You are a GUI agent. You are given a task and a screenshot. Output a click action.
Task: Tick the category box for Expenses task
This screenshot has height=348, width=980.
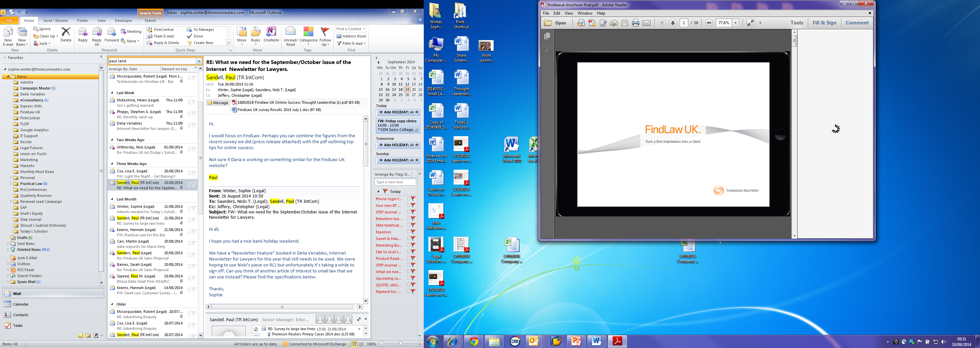point(409,232)
